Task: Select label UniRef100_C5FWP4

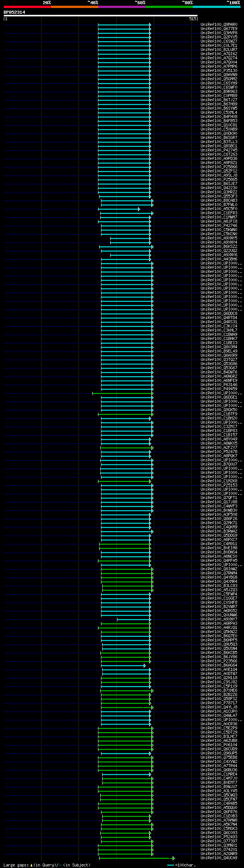Action: click(x=219, y=594)
